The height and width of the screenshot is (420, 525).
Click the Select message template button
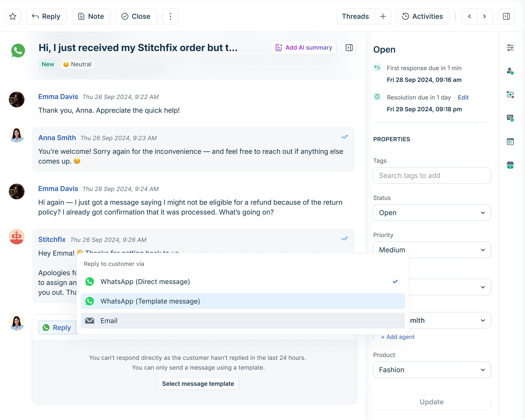click(198, 384)
